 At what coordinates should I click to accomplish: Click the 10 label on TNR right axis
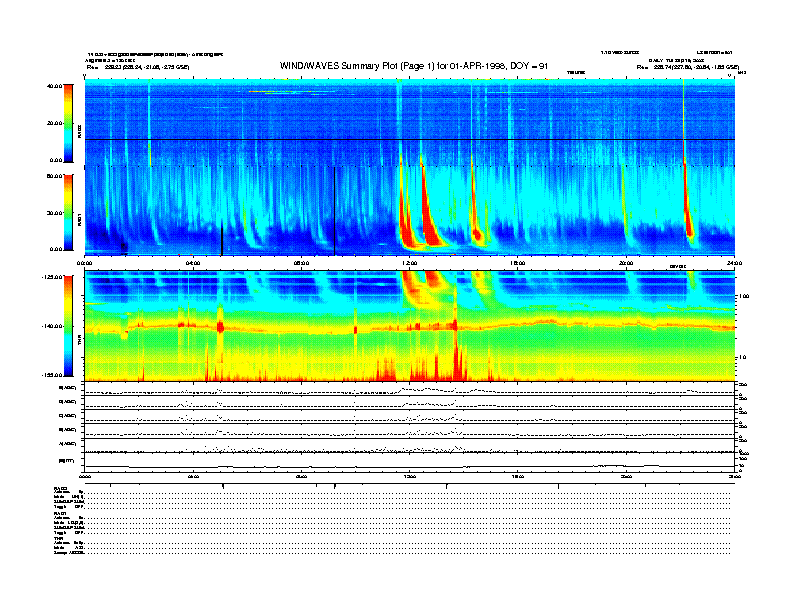tap(742, 358)
